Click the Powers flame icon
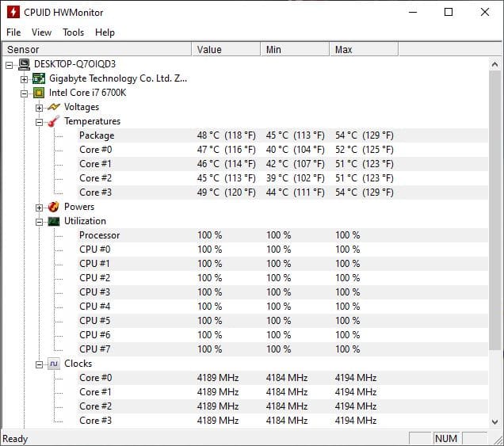The width and height of the screenshot is (504, 446). tap(54, 207)
